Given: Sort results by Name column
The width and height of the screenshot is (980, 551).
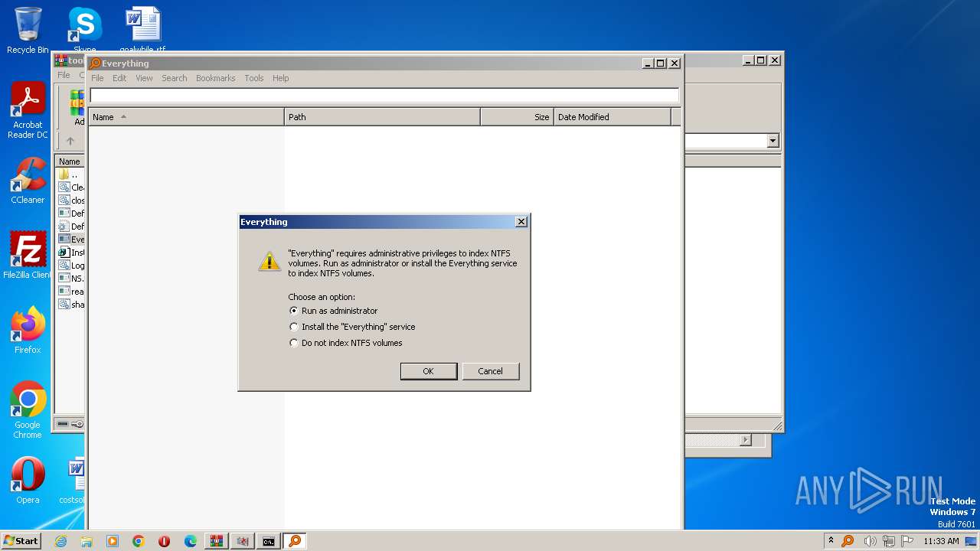Looking at the screenshot, I should [x=186, y=117].
